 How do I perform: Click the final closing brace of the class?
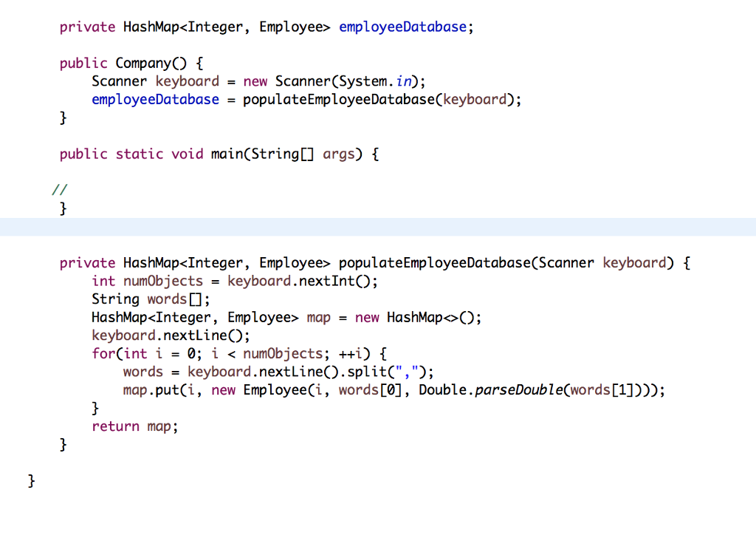(x=30, y=480)
